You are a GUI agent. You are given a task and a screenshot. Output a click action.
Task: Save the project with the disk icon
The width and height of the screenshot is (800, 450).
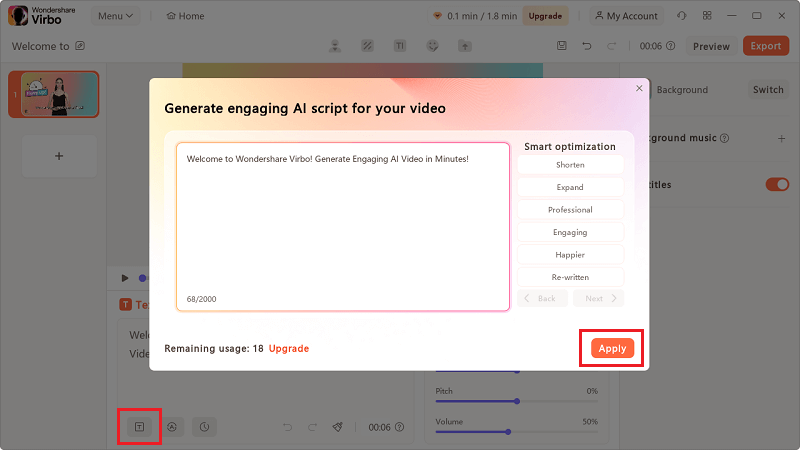562,46
